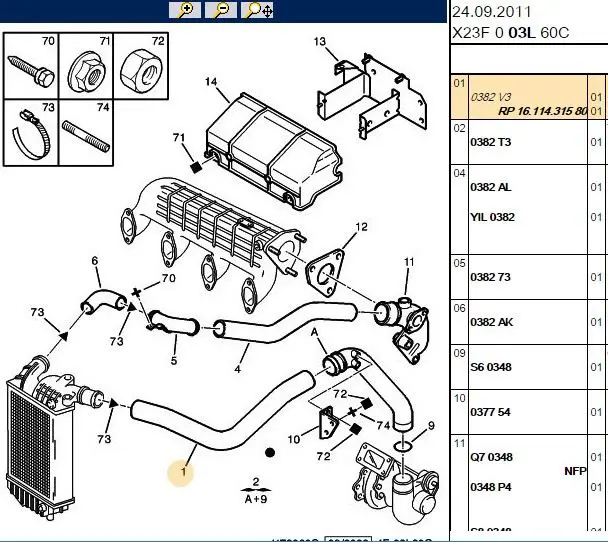Select part number S6 0348 row
Image resolution: width=608 pixels, height=542 pixels.
[490, 368]
